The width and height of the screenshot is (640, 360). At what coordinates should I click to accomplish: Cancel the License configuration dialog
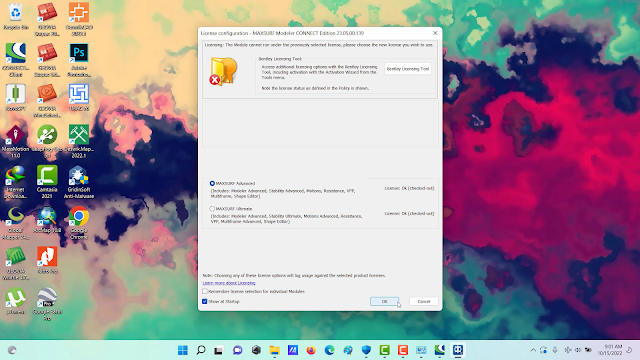(x=424, y=301)
